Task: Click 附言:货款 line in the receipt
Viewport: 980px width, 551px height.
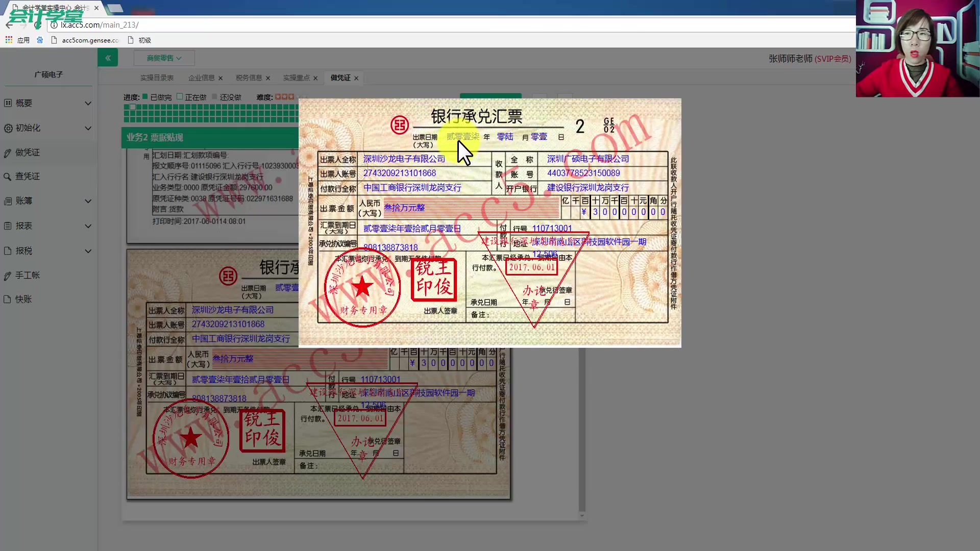Action: (168, 209)
